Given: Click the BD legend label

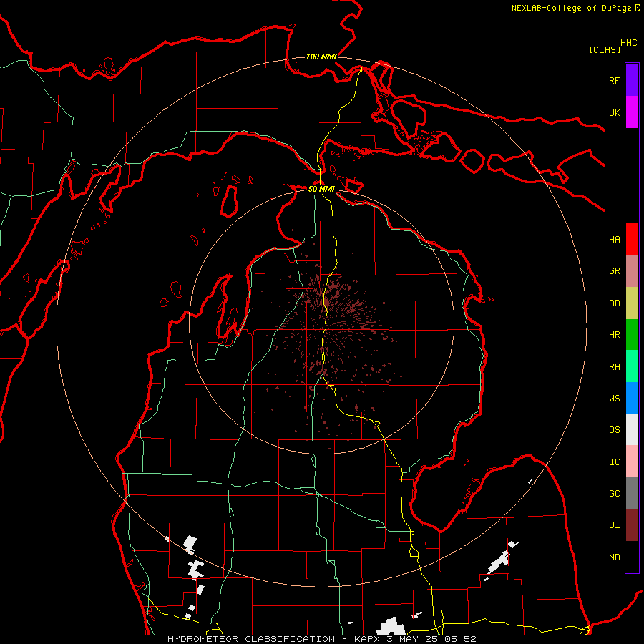Looking at the screenshot, I should [x=614, y=303].
